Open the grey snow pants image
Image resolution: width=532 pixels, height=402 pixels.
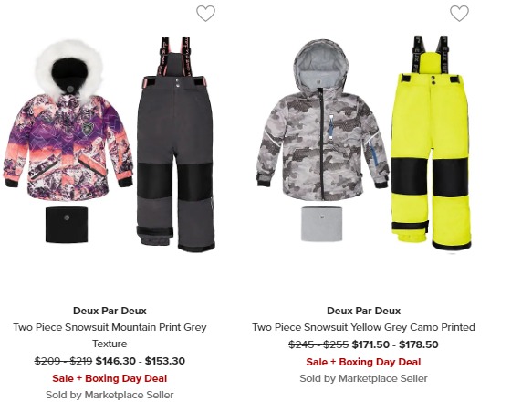pyautogui.click(x=176, y=144)
